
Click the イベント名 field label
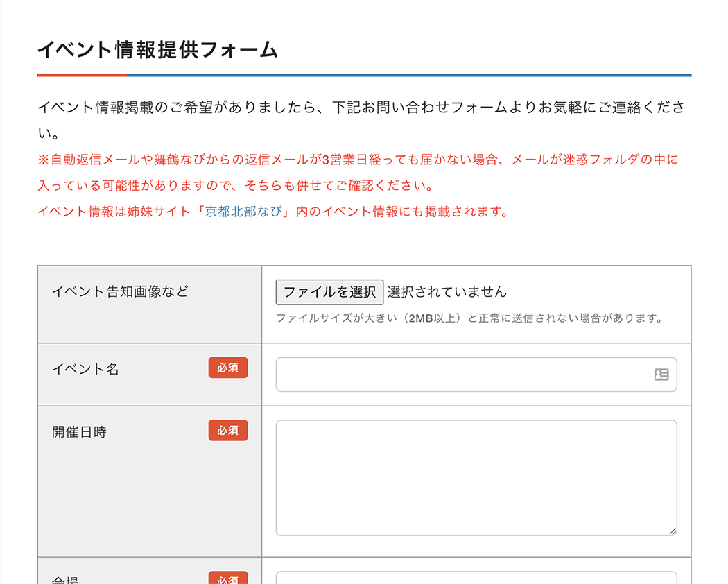(x=85, y=369)
